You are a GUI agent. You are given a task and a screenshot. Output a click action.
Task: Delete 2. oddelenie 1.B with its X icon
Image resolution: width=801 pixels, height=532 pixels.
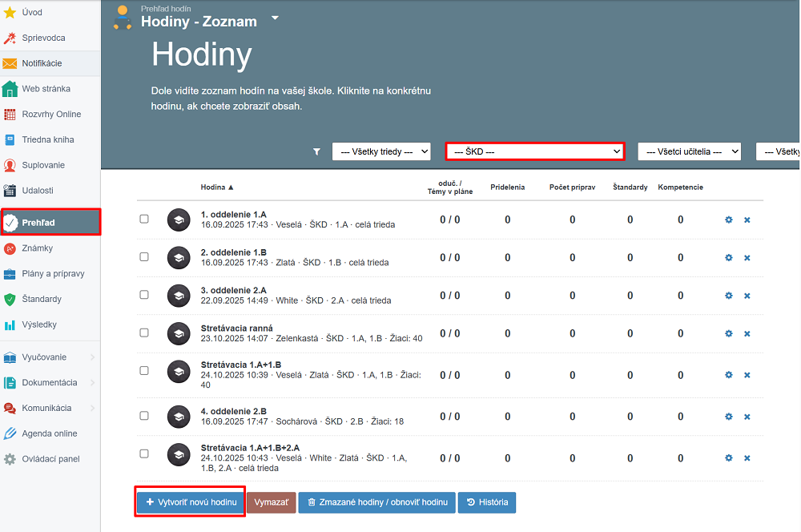point(747,258)
